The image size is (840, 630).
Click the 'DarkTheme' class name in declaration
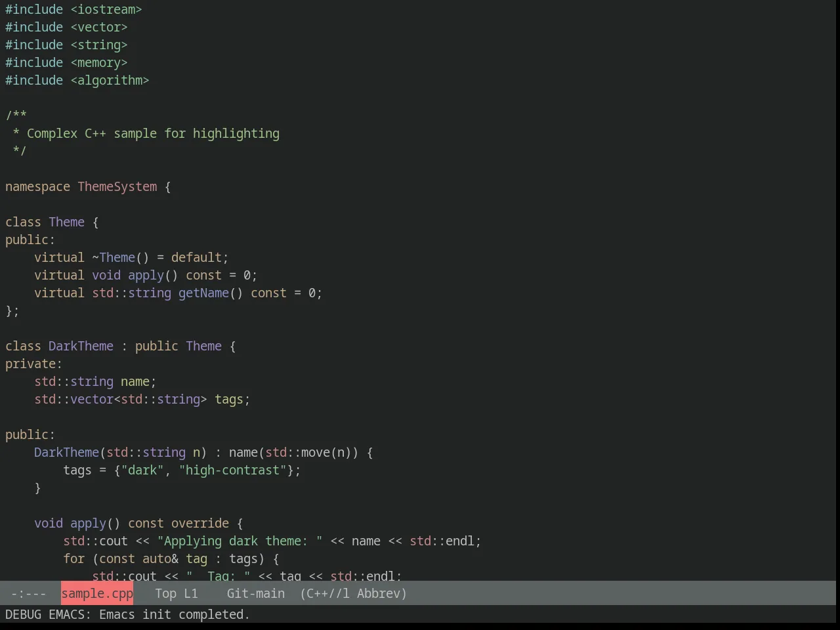coord(81,346)
